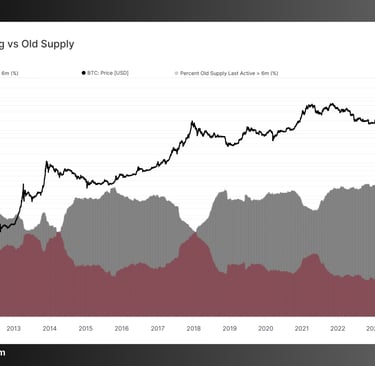Screen dimensions: 375x366
Task: Select the 2016 label on the time axis
Action: click(121, 329)
